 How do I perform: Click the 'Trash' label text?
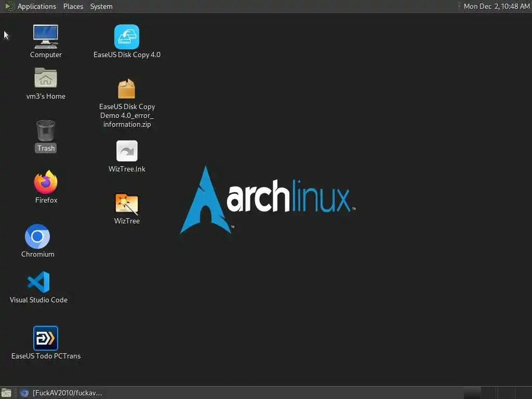(x=46, y=148)
